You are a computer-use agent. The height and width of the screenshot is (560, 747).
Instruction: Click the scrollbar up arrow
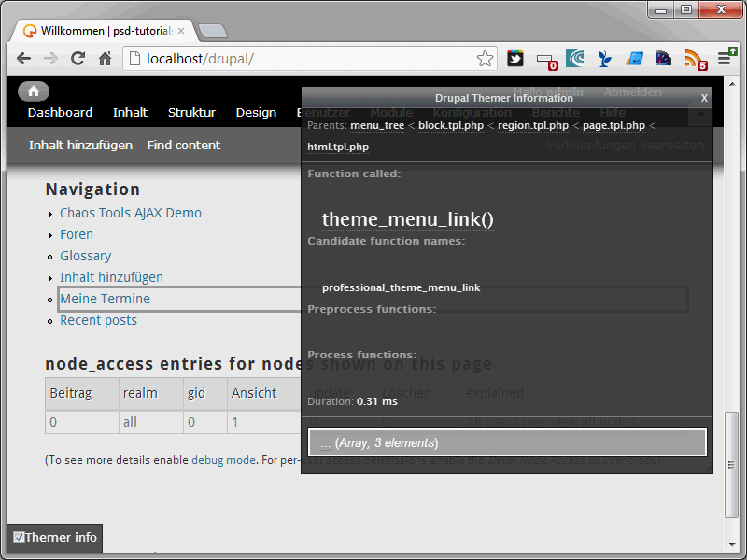pyautogui.click(x=732, y=84)
